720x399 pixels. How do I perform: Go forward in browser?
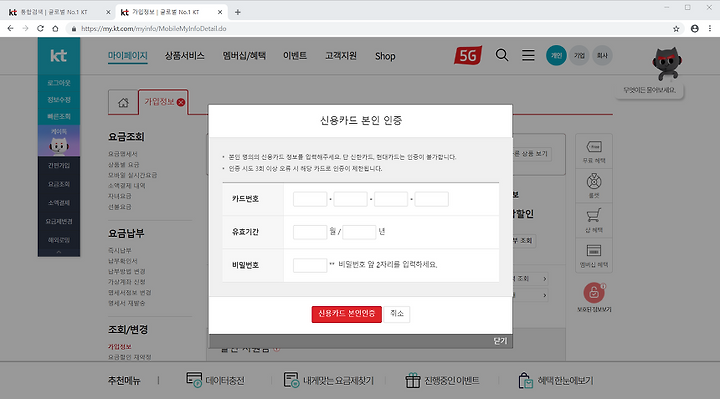click(x=25, y=28)
